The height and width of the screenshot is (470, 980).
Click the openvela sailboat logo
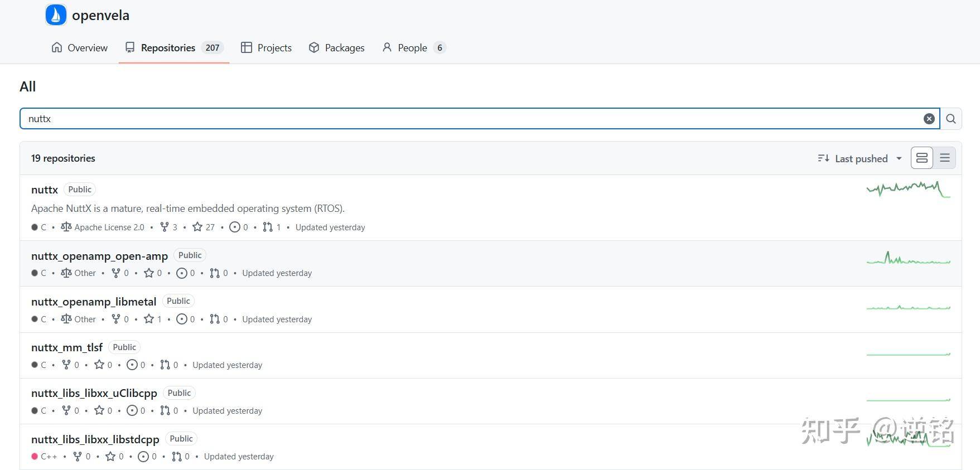[56, 15]
